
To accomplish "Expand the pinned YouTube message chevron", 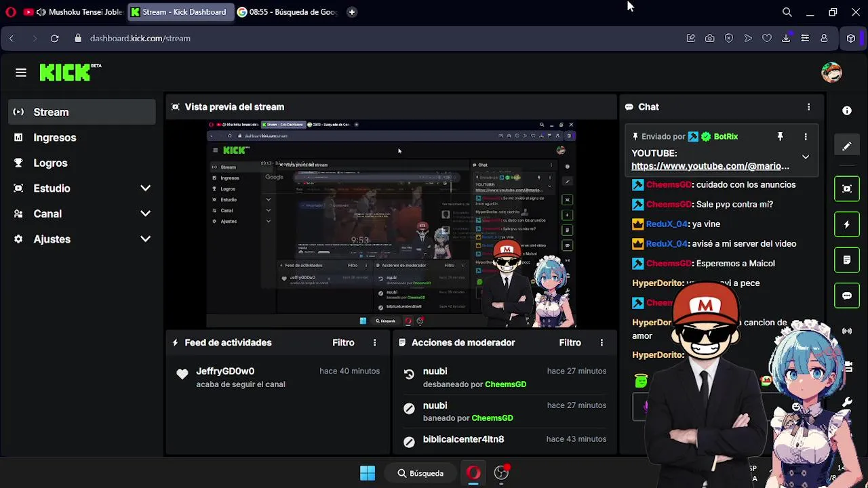I will click(x=806, y=157).
